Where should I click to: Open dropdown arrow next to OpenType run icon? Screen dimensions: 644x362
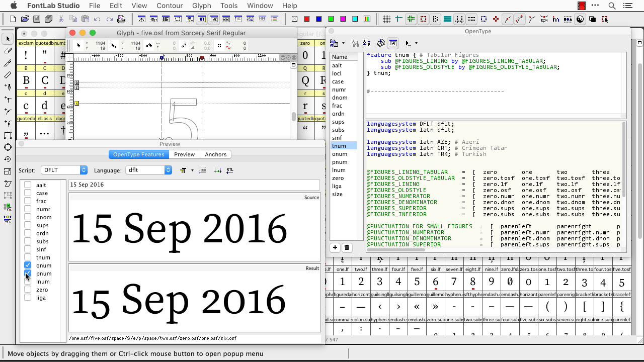pos(416,43)
